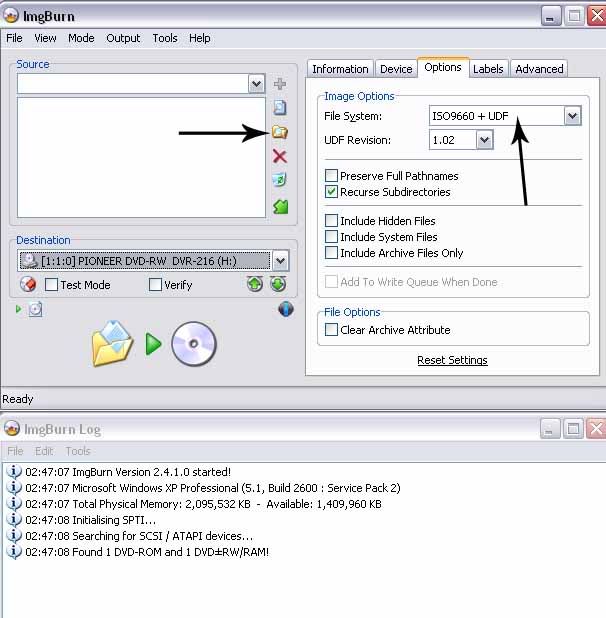
Task: Click the erase disc icon beside Test Mode
Action: click(x=28, y=284)
